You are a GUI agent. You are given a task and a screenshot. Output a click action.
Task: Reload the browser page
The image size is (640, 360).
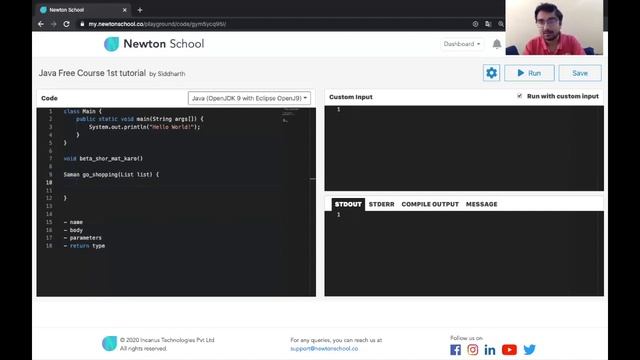(x=67, y=24)
